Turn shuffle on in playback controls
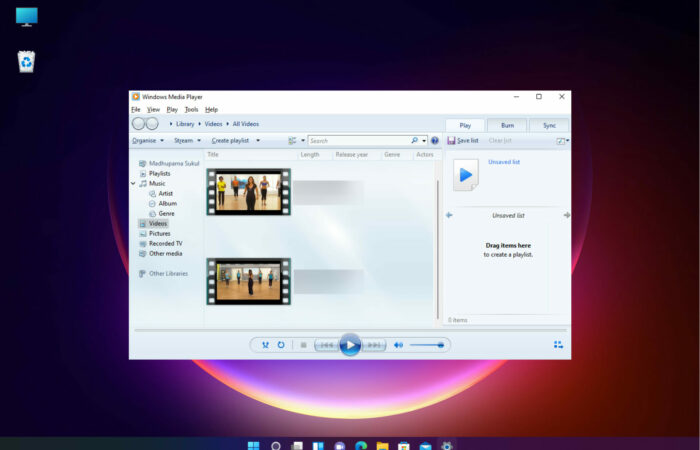 pyautogui.click(x=266, y=345)
